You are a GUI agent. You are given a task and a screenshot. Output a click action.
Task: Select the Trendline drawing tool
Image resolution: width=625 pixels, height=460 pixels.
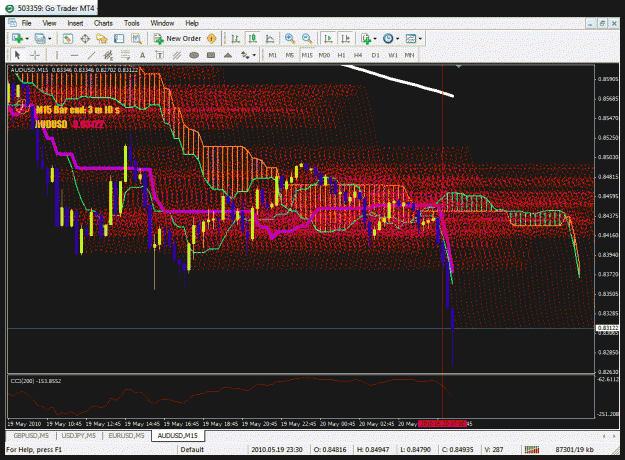(91, 55)
